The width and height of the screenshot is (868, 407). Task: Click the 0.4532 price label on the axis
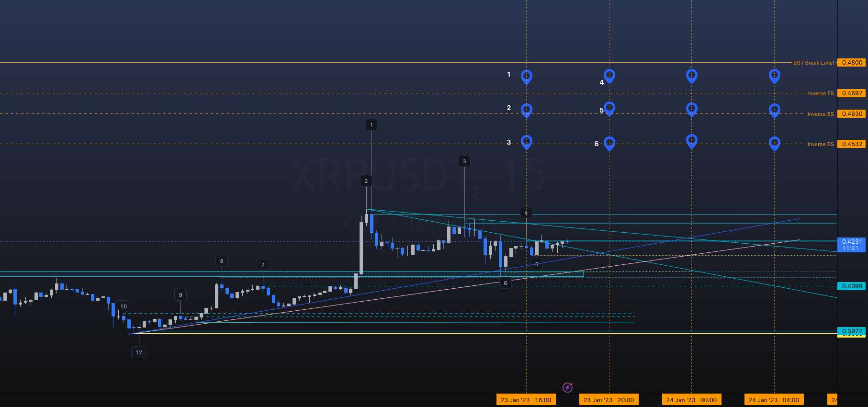pos(852,144)
